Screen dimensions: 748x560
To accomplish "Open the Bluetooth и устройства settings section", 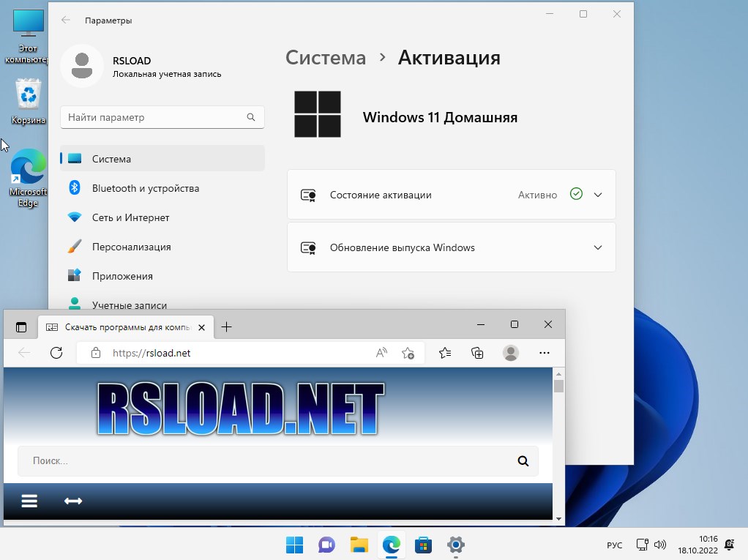I will tap(162, 188).
